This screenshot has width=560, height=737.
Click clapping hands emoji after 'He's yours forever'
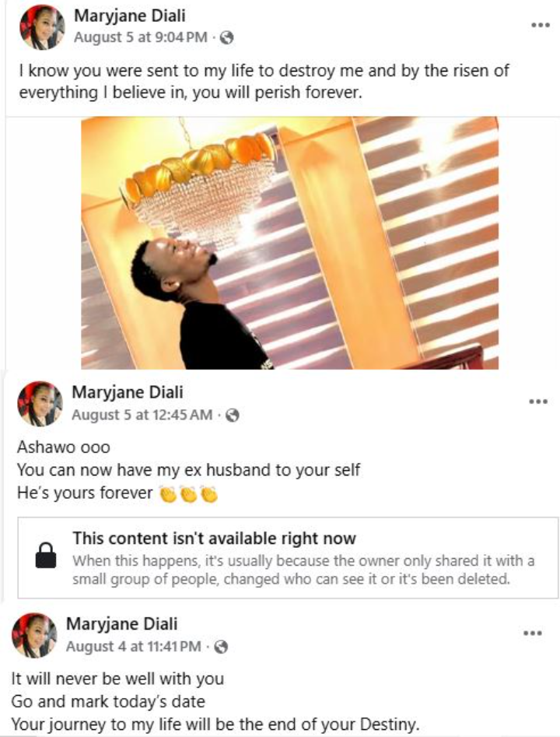pos(188,494)
